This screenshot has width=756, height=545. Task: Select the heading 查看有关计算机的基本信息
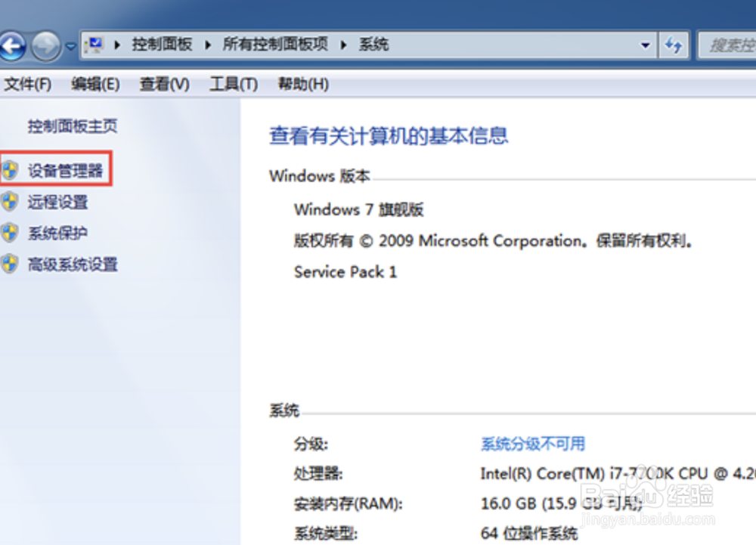coord(389,136)
